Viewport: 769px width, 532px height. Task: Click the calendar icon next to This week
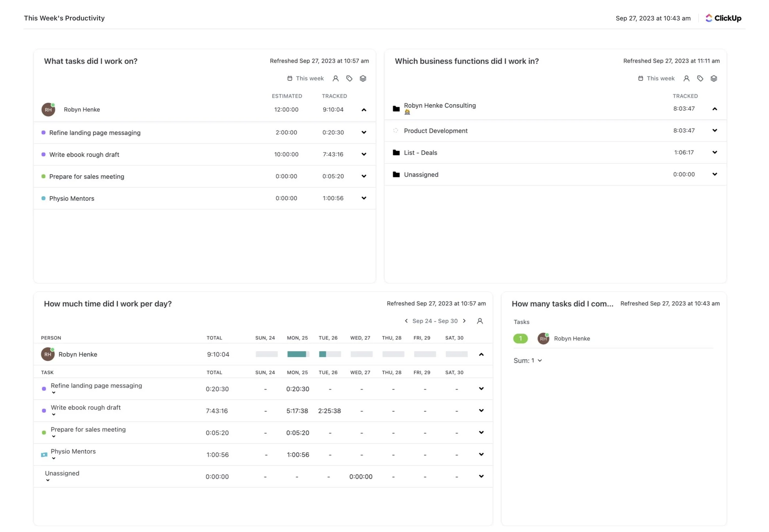(289, 78)
